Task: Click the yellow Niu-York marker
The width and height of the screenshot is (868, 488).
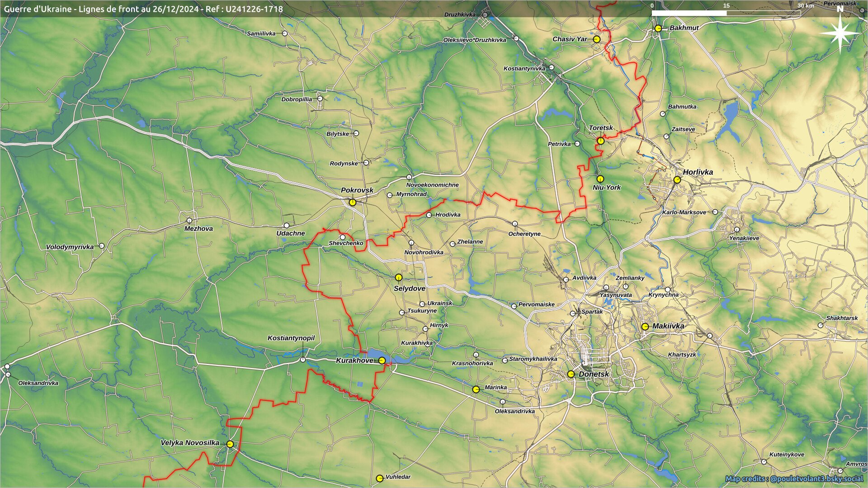Action: (600, 179)
